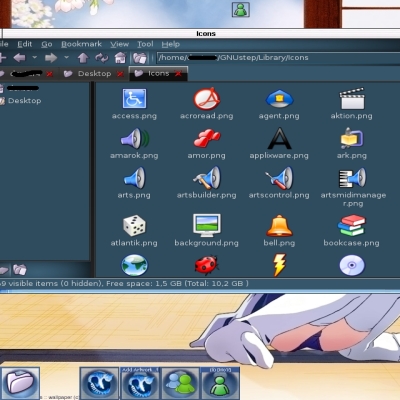The height and width of the screenshot is (400, 400).
Task: Select the amor.png hearts icon
Action: [207, 138]
